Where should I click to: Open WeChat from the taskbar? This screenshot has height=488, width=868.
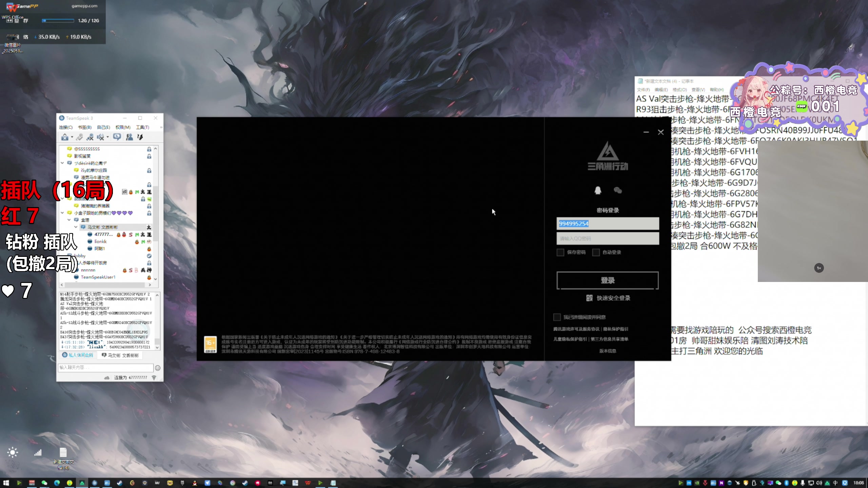point(44,483)
